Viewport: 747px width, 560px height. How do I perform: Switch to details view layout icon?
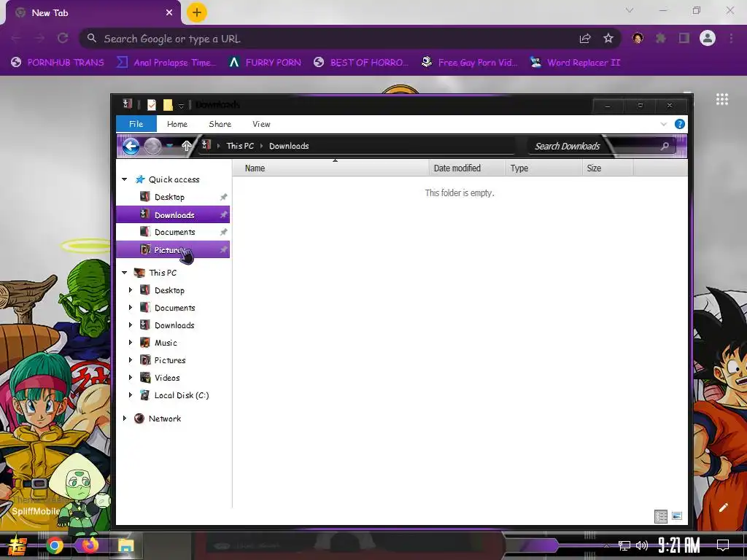point(661,516)
